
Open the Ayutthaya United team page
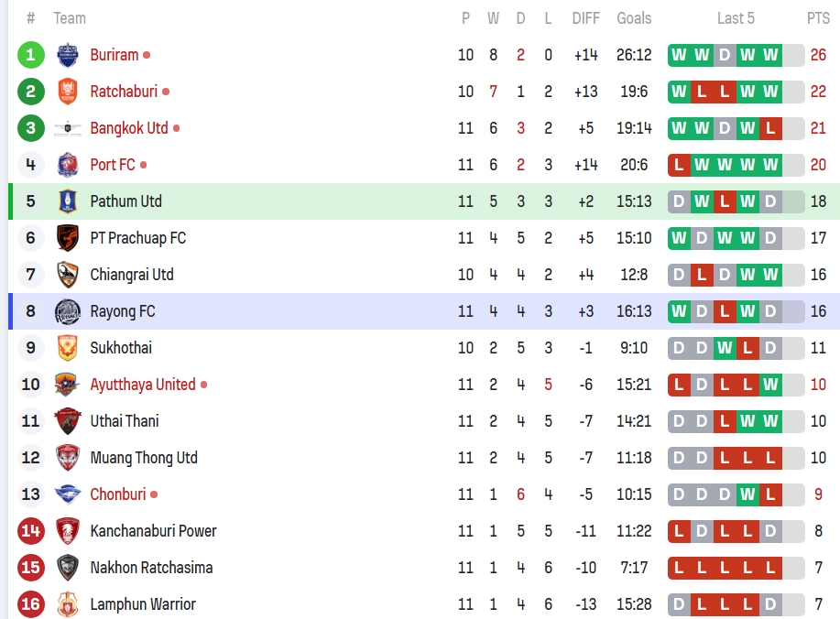tap(142, 385)
